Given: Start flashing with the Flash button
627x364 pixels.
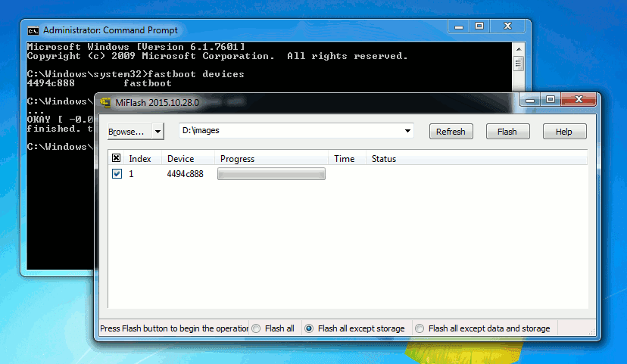Looking at the screenshot, I should click(x=508, y=132).
